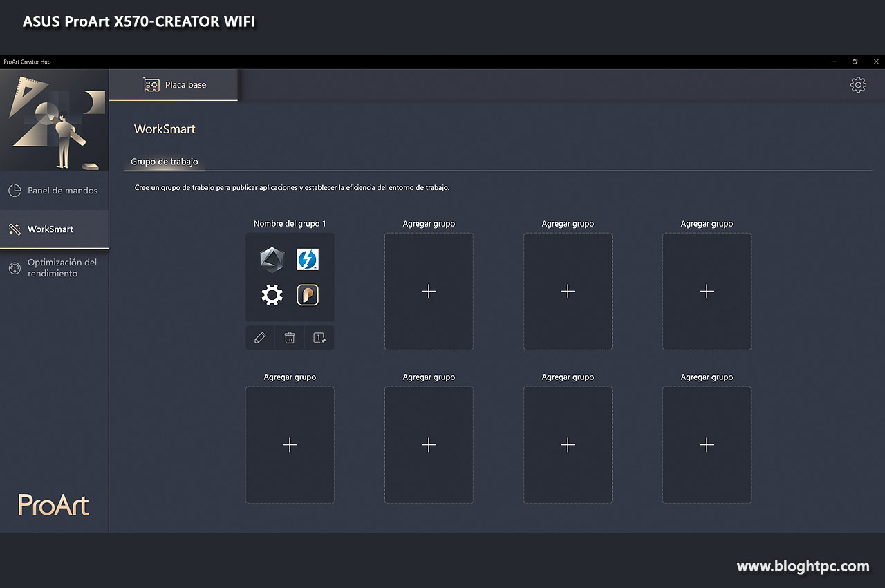Image resolution: width=885 pixels, height=588 pixels.
Task: Add a new group beside Nombre del grupo 1
Action: [x=429, y=291]
